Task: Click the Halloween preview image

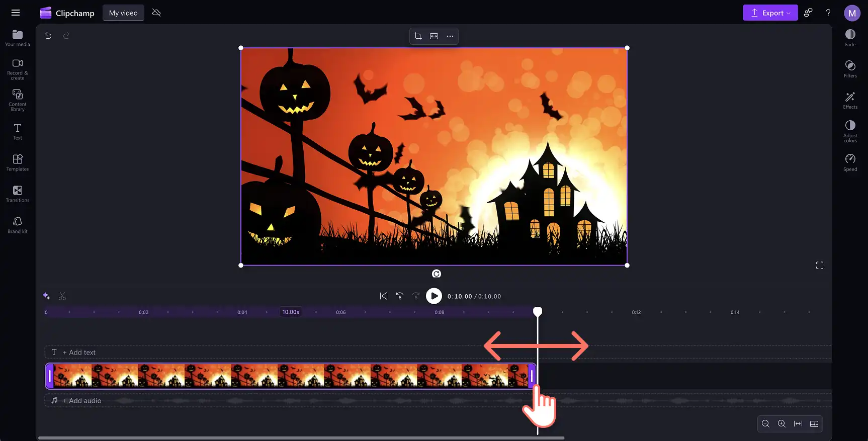Action: pos(434,156)
